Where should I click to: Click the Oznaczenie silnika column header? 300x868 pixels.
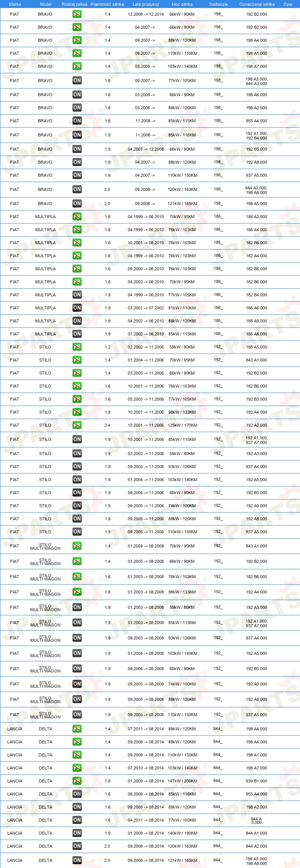coord(257,4)
